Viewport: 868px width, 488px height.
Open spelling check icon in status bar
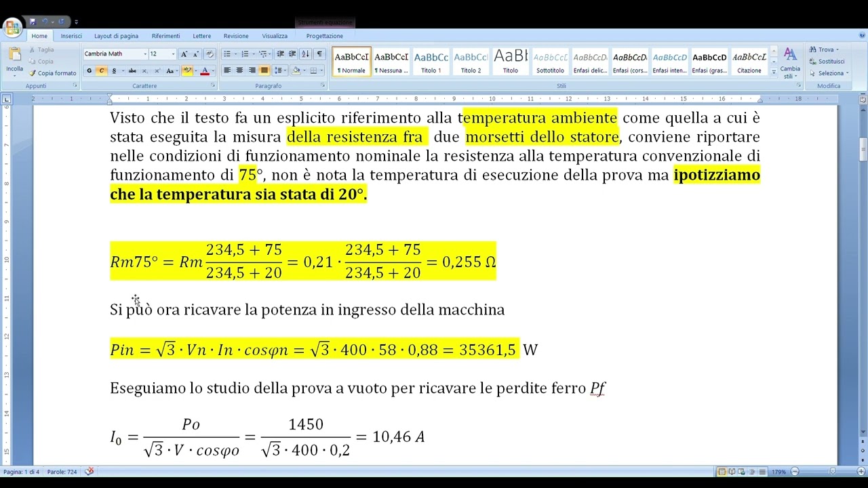[x=90, y=472]
